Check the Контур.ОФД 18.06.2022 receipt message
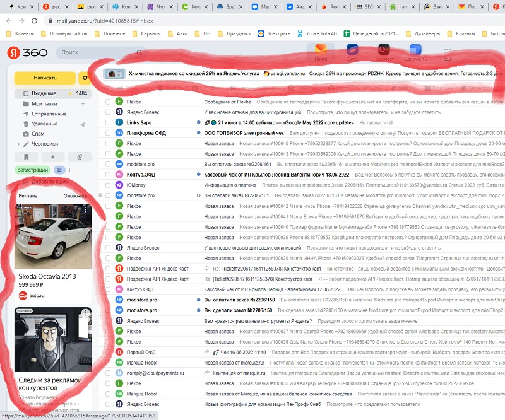 pyautogui.click(x=108, y=175)
